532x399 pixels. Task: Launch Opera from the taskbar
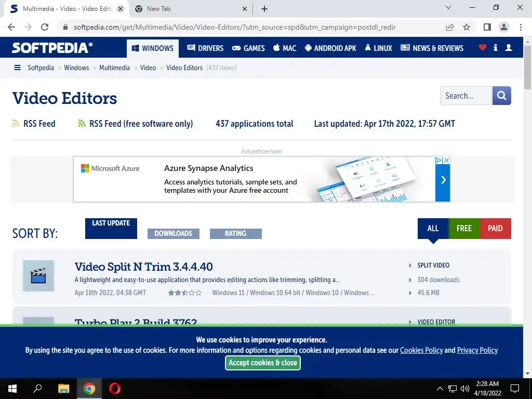pyautogui.click(x=115, y=389)
